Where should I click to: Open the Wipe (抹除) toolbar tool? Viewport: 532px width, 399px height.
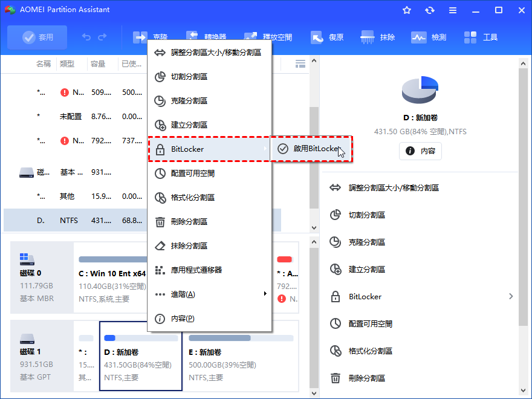(x=378, y=37)
